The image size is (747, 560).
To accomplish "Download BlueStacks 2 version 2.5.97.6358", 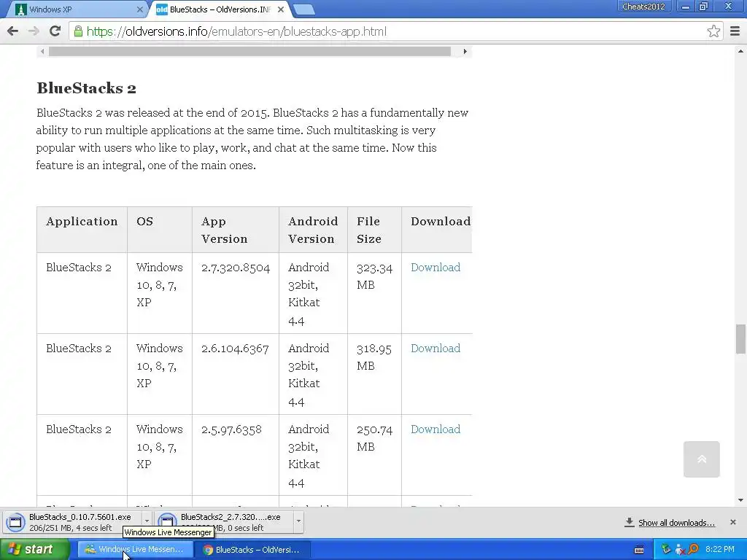I will coord(436,429).
